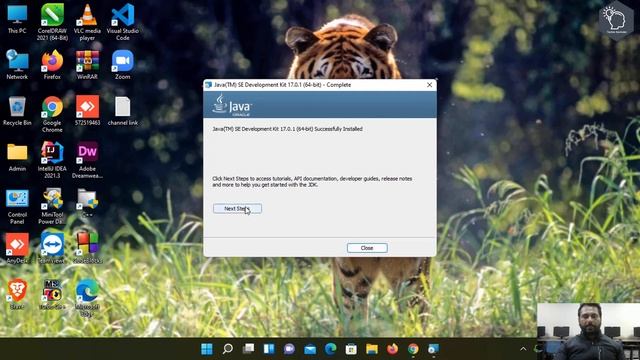Viewport: 640px width, 360px height.
Task: Select the MiniTool Power Data shortcut
Action: coord(52,206)
